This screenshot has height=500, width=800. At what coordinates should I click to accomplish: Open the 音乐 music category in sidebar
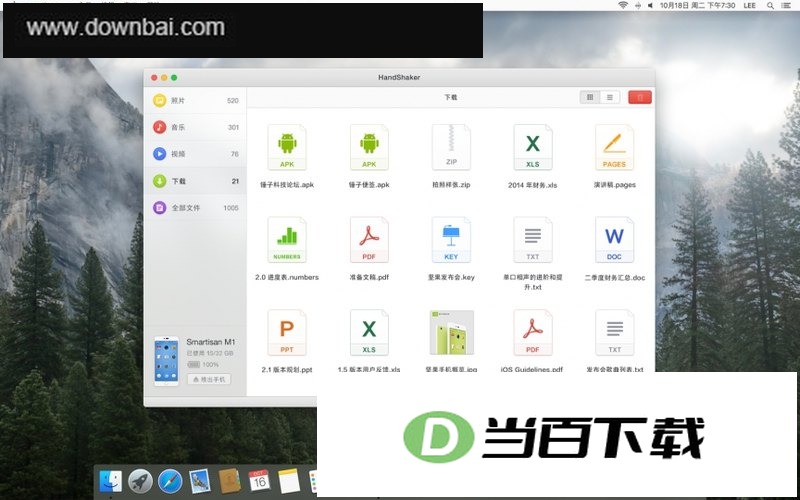coord(195,127)
